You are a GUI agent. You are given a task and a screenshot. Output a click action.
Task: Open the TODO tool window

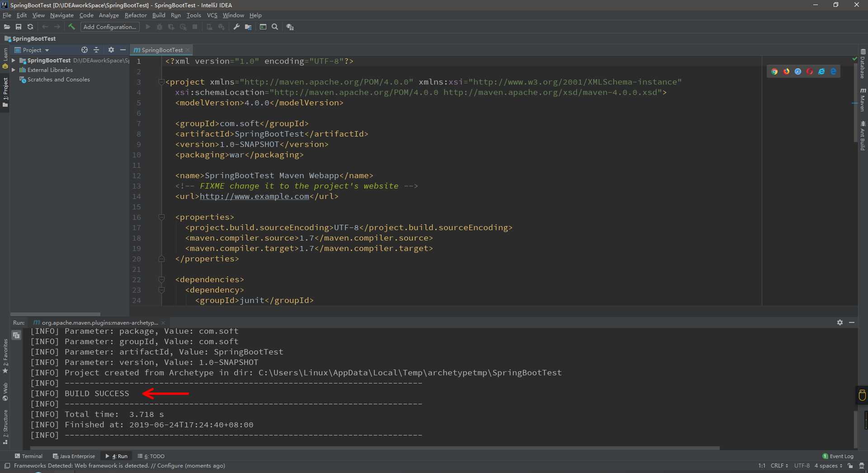(151, 456)
